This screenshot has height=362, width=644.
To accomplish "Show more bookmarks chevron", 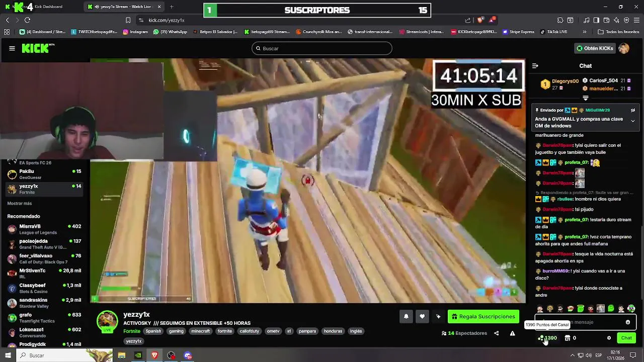I will [584, 32].
